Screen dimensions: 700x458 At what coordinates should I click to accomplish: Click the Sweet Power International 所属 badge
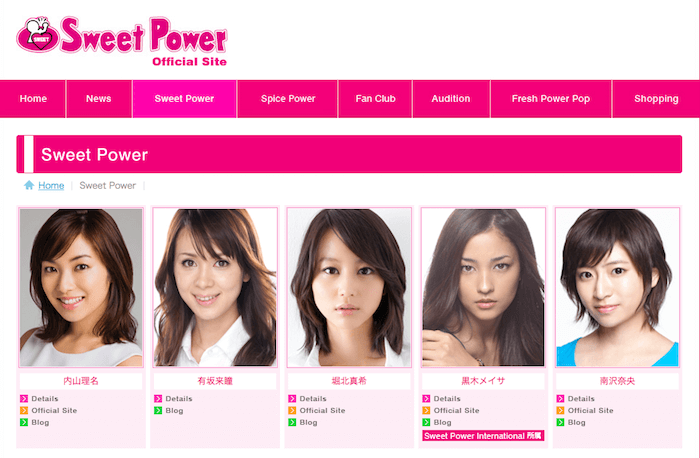[x=483, y=436]
